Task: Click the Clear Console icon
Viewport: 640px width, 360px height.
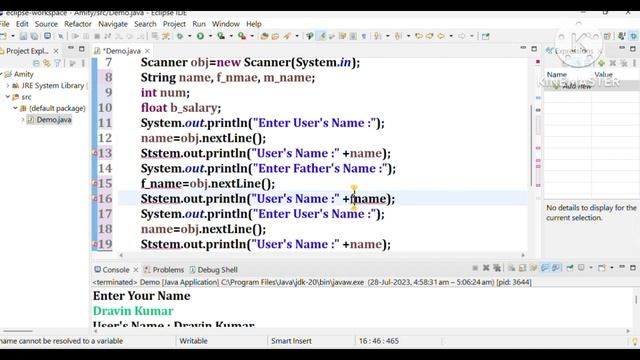Action: [x=511, y=268]
